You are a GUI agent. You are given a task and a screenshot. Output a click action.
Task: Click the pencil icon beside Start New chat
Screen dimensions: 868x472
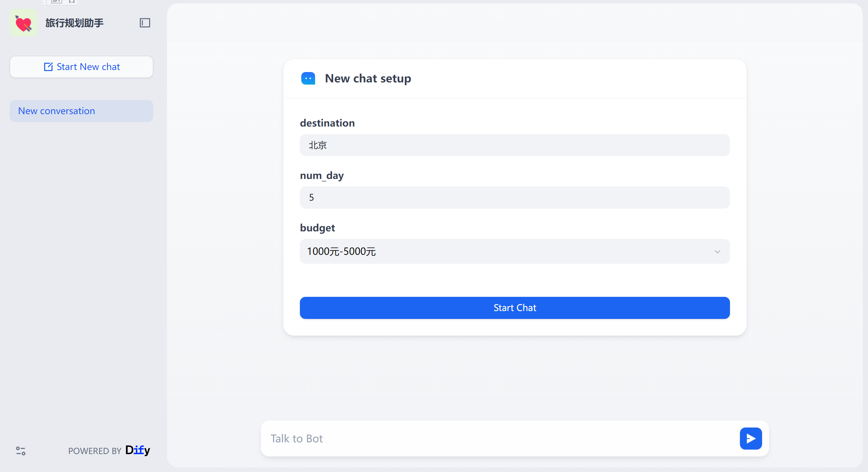[48, 67]
